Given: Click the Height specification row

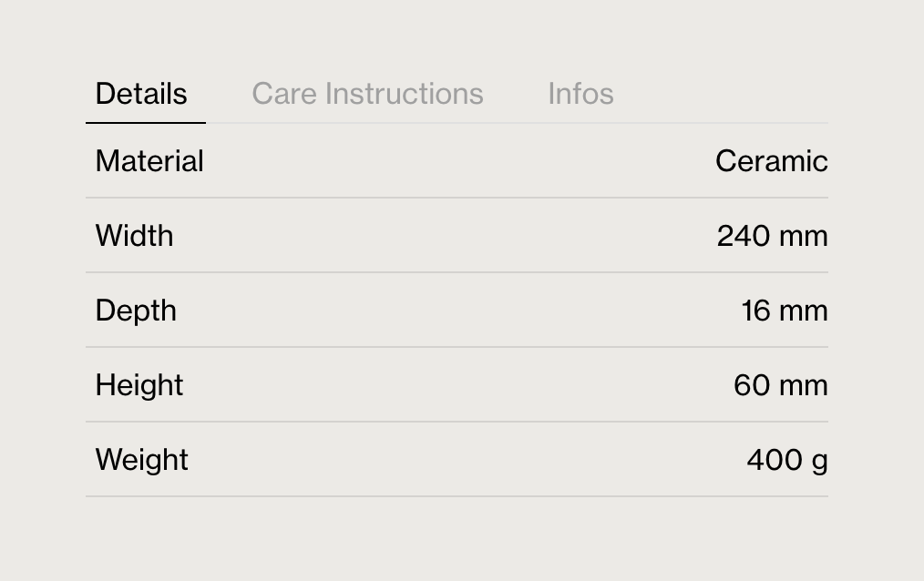Looking at the screenshot, I should click(x=456, y=385).
